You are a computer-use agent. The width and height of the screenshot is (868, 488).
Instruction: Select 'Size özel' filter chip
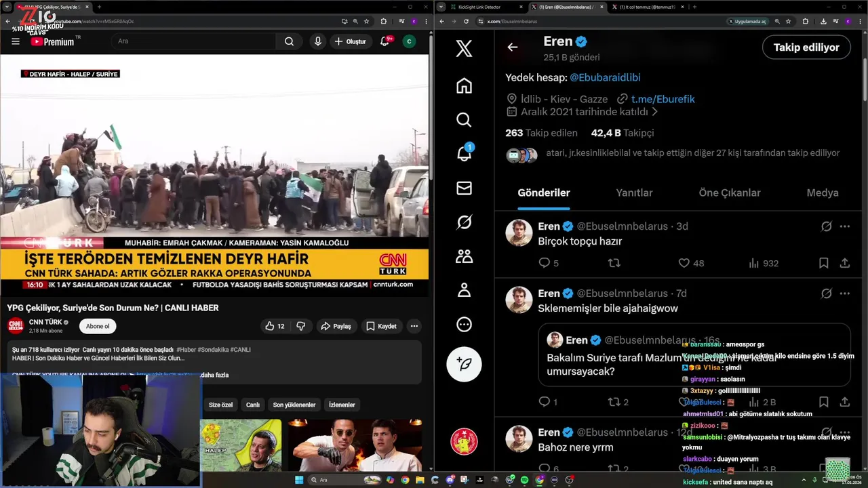click(x=220, y=405)
